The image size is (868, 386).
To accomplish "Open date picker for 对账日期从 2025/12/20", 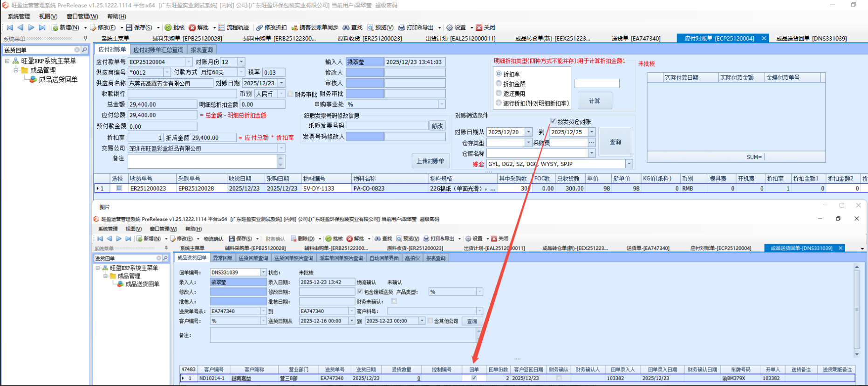I will click(x=528, y=132).
